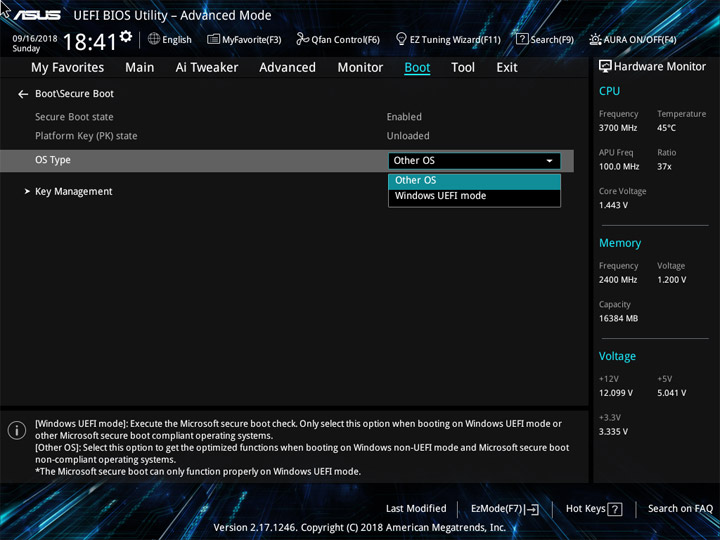Image resolution: width=720 pixels, height=540 pixels.
Task: Click the globe language icon
Action: pos(154,39)
